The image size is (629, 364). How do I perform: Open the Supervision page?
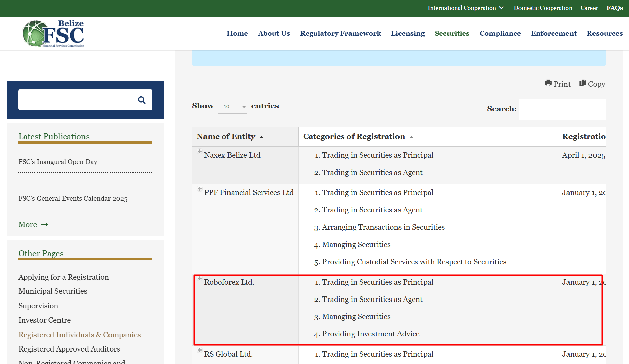[x=38, y=306]
